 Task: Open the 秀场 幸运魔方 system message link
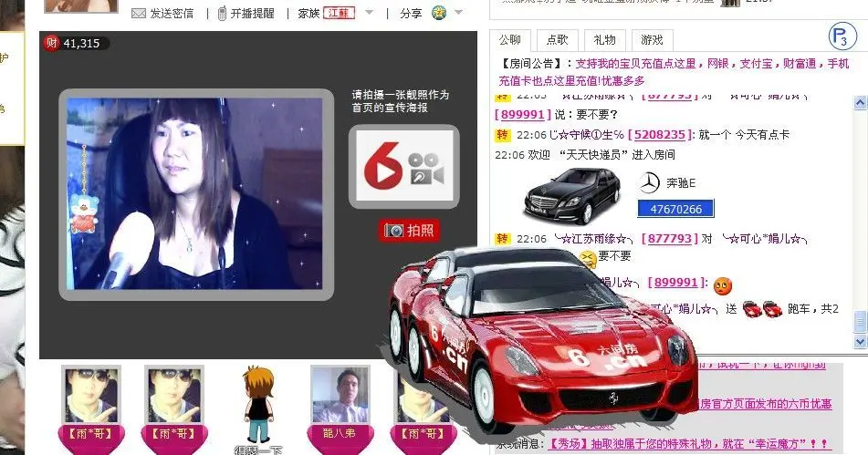[688, 443]
